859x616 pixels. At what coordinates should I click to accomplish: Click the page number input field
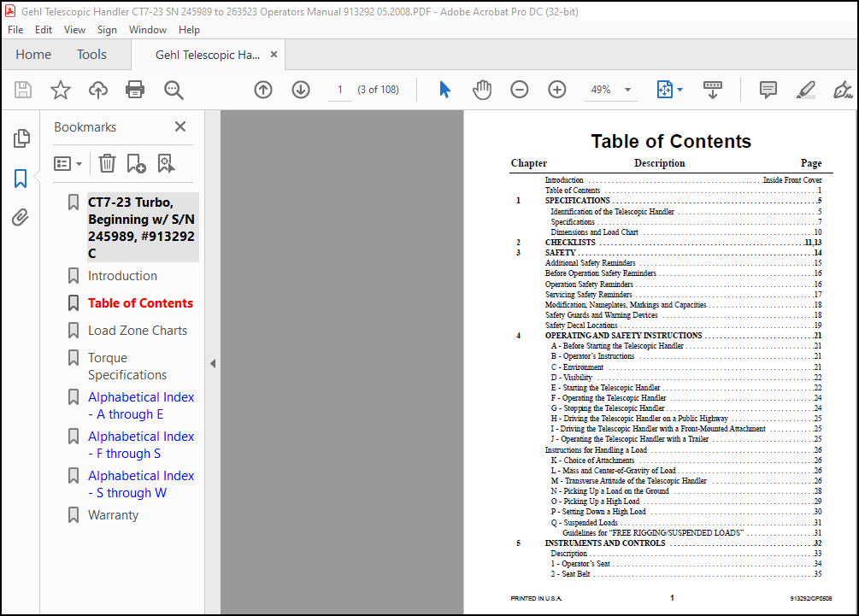(340, 89)
